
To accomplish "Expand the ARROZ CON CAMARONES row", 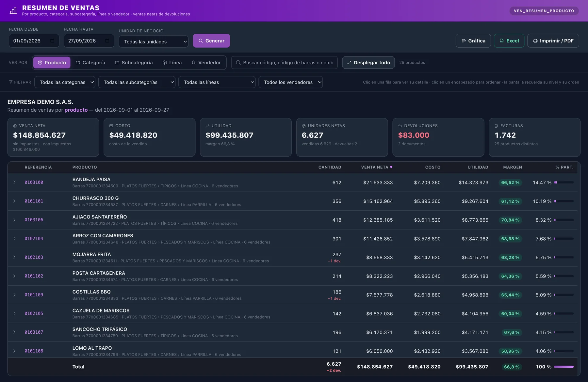I will [14, 239].
